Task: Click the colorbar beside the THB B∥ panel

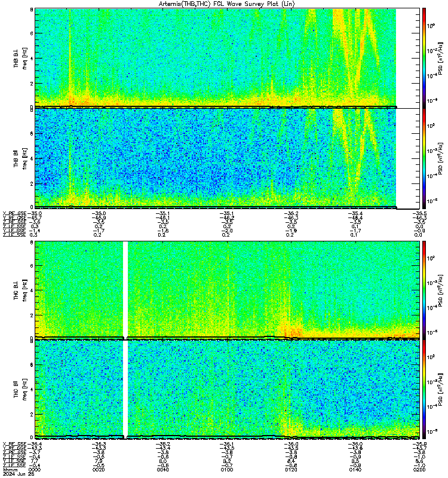Action: (x=424, y=158)
